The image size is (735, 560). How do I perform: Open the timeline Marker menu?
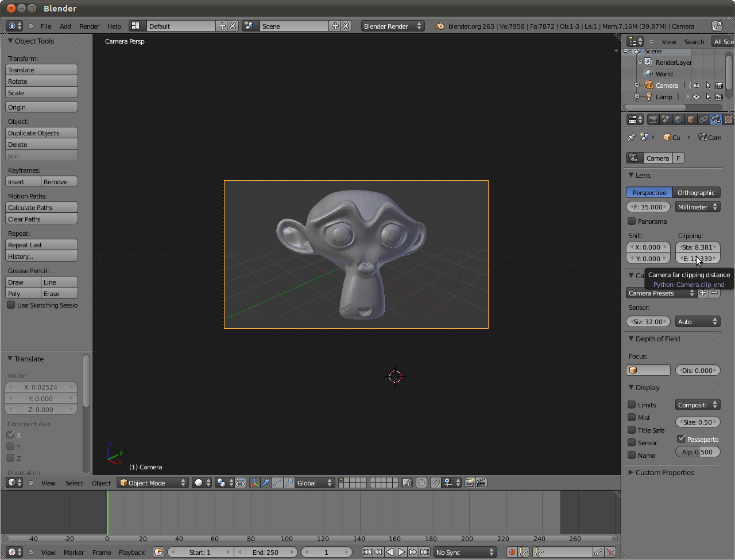coord(73,552)
